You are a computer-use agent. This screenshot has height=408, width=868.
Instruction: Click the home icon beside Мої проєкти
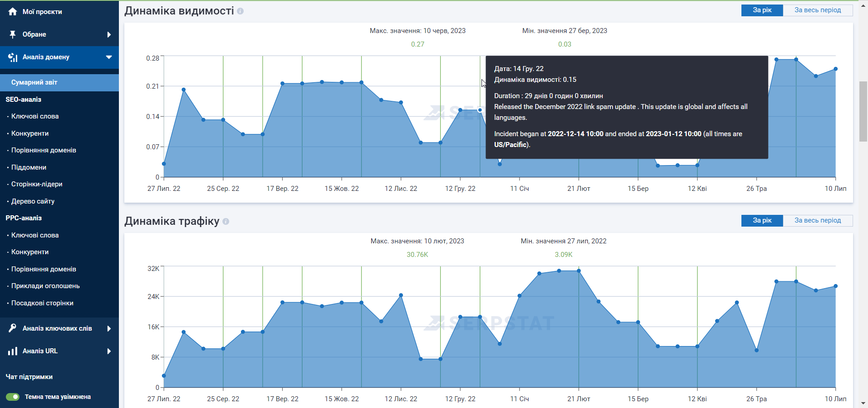[x=13, y=12]
